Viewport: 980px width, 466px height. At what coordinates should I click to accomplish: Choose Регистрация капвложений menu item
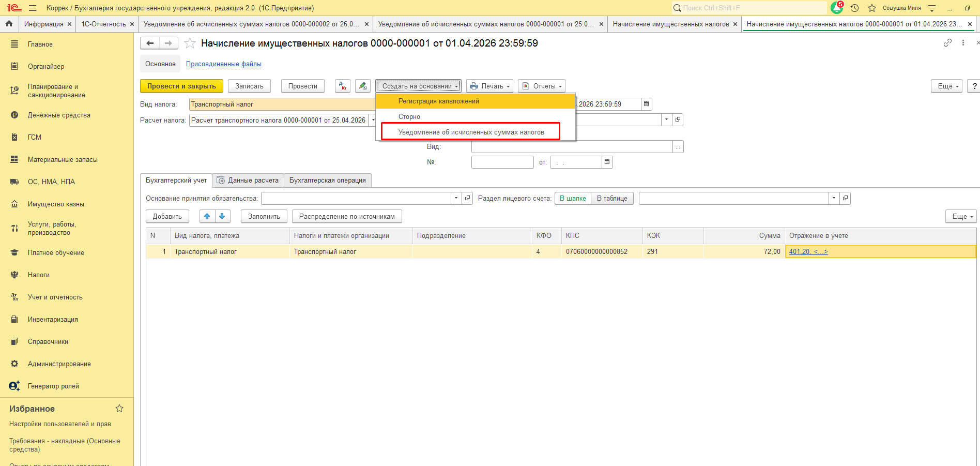[x=476, y=101]
